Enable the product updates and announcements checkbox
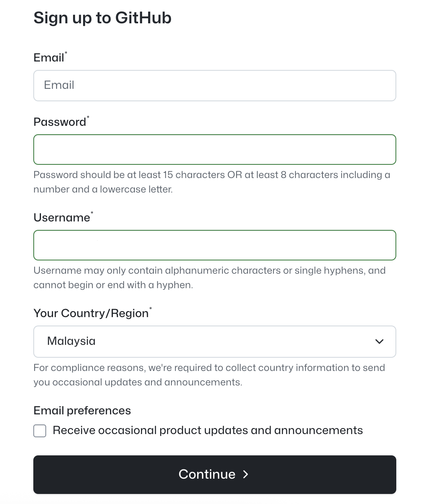428x504 pixels. pyautogui.click(x=39, y=430)
